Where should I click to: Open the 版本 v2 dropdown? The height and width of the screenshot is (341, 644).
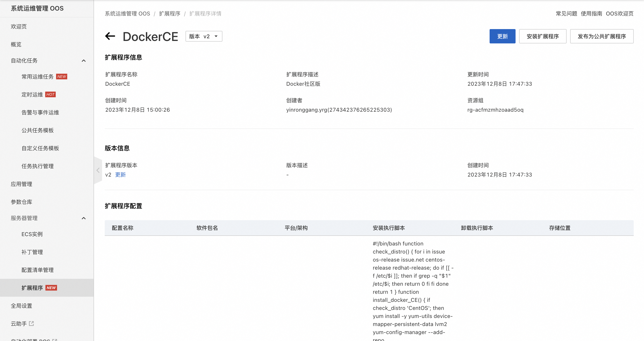pos(204,36)
